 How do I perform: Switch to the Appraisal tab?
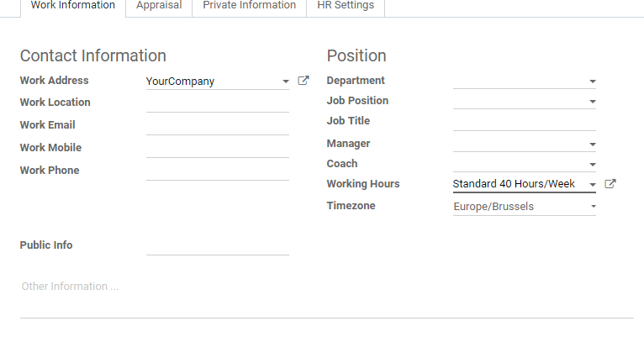pyautogui.click(x=159, y=6)
